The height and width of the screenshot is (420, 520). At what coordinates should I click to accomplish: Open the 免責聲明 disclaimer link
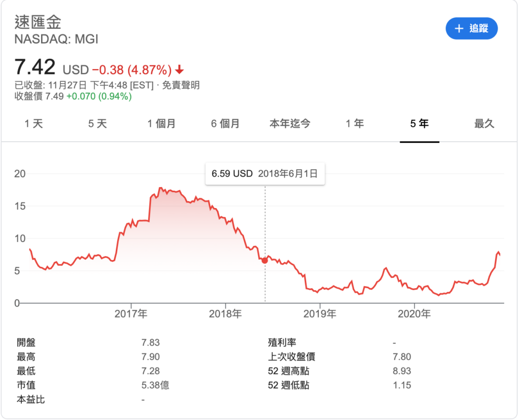[181, 85]
